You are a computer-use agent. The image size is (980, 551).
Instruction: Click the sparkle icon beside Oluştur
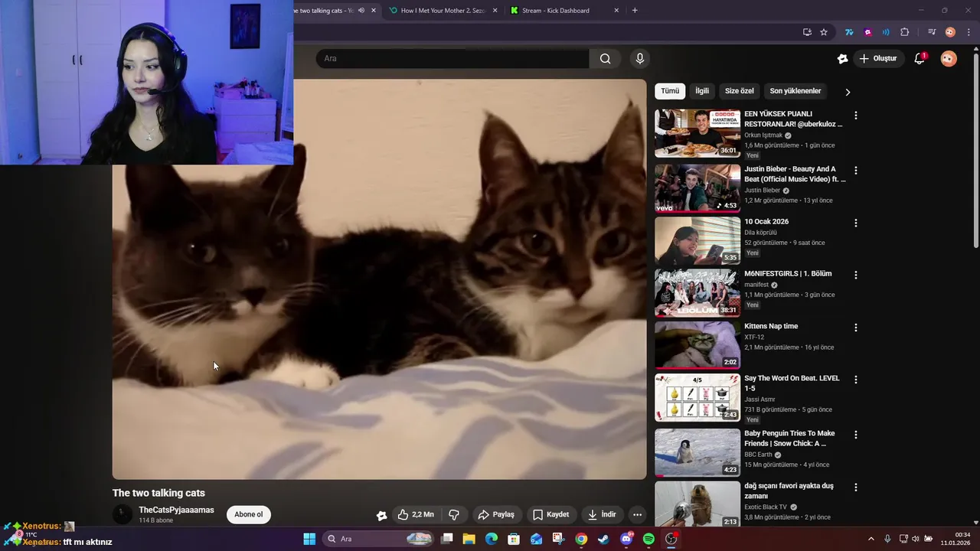point(842,59)
